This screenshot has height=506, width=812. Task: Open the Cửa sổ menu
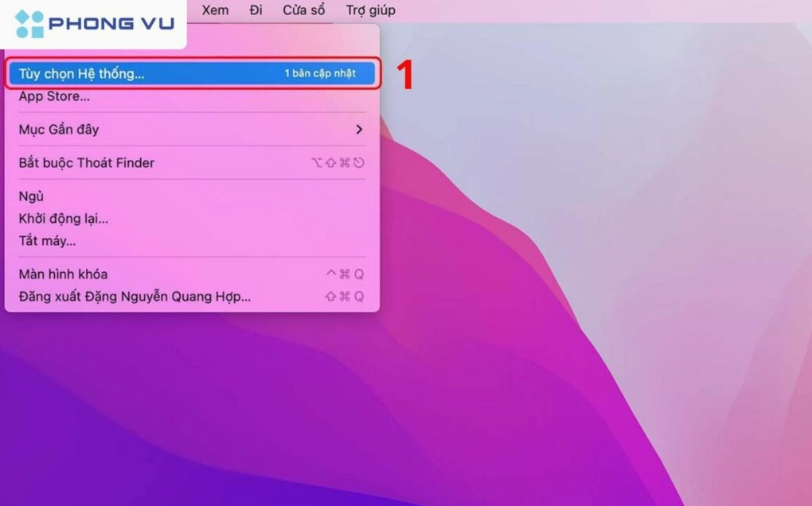click(303, 10)
